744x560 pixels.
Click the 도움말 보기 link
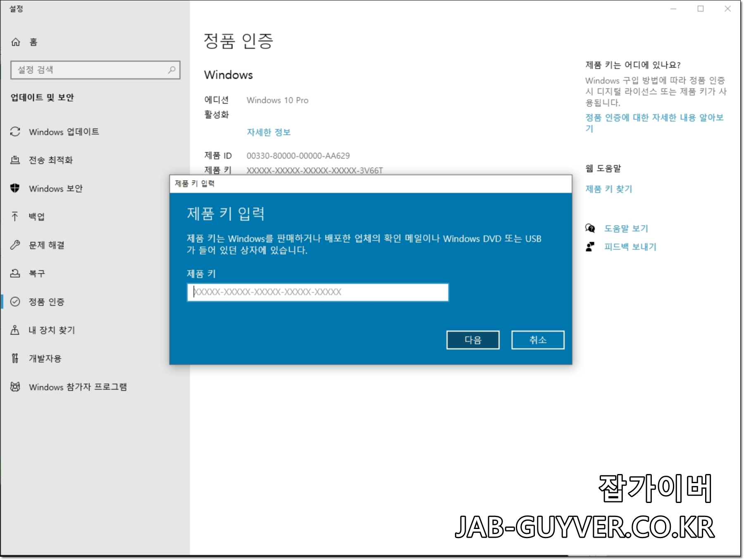[x=626, y=229]
